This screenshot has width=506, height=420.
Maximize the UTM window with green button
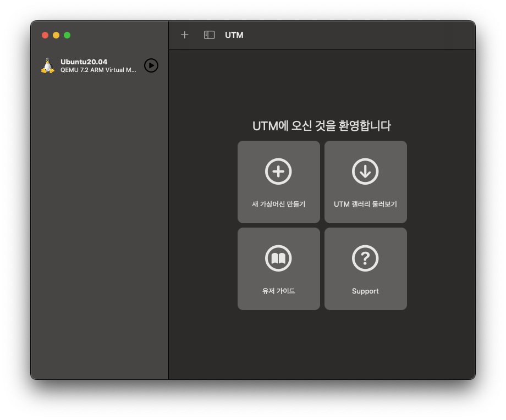pos(67,35)
